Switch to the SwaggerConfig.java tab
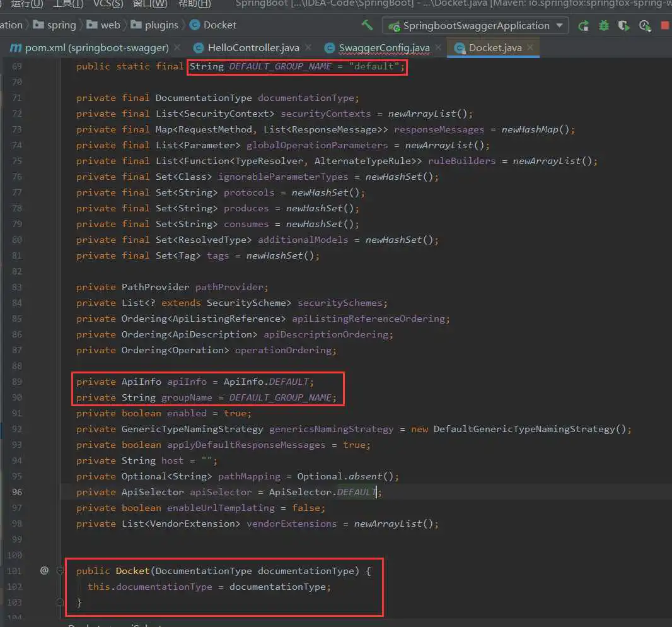 point(383,48)
